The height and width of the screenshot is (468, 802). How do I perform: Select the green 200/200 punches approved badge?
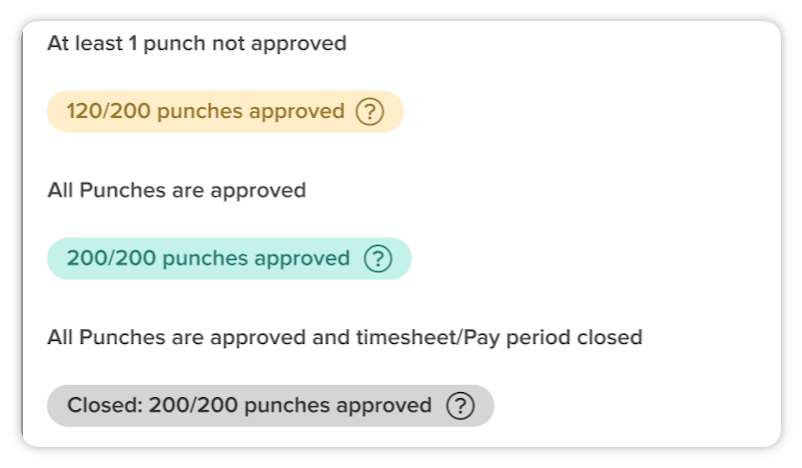coord(229,258)
